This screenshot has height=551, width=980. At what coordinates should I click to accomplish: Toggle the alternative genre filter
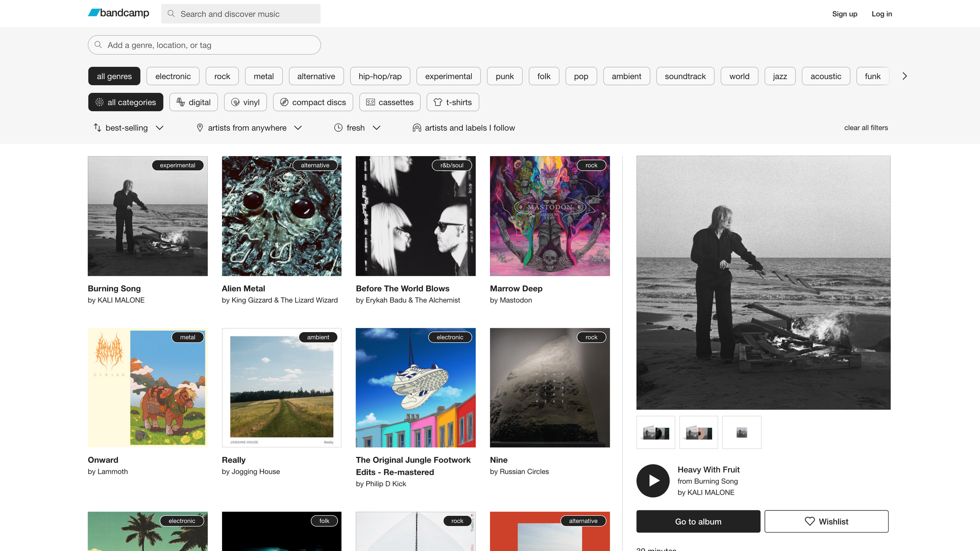point(316,76)
